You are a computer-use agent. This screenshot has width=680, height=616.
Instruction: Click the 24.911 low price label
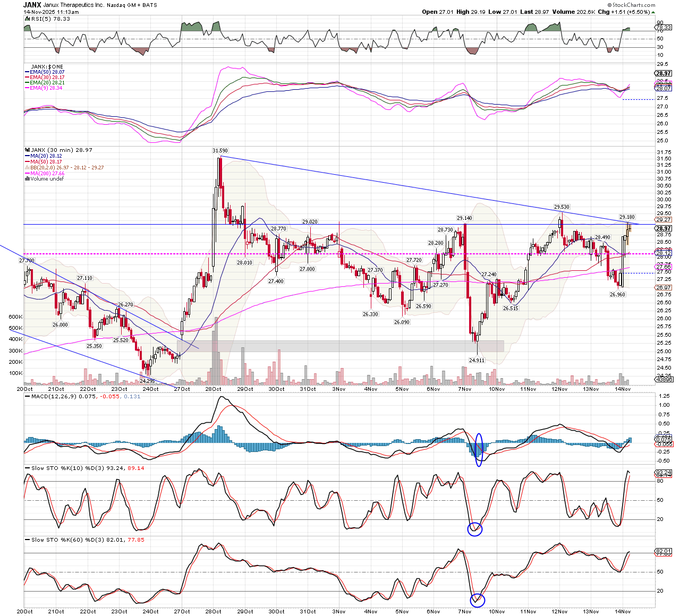(x=476, y=360)
